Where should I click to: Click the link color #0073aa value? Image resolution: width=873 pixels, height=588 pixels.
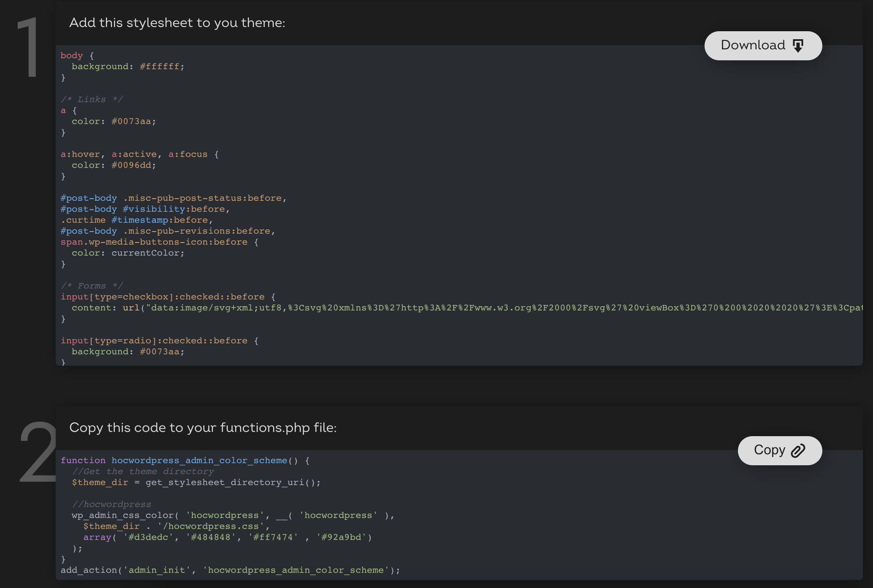point(131,121)
